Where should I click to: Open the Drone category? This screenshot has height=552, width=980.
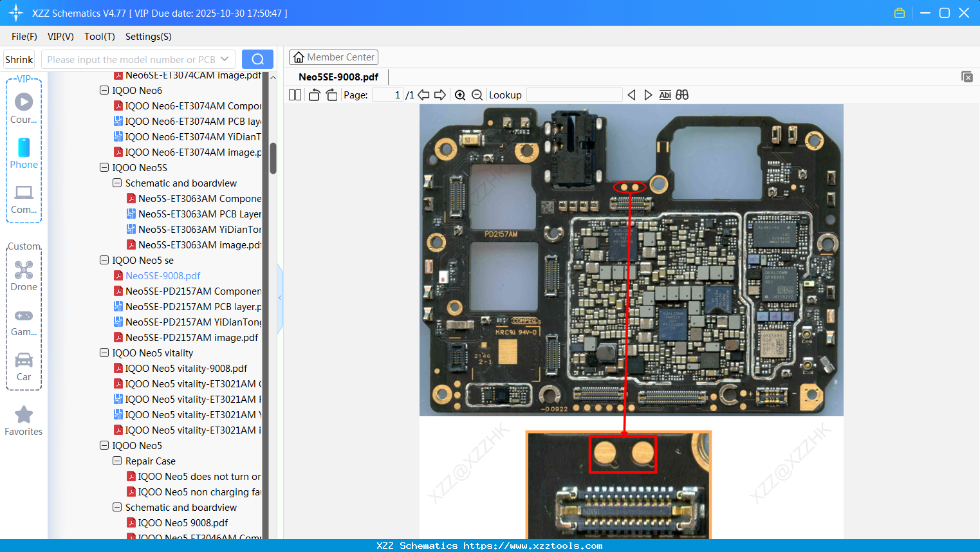[24, 276]
